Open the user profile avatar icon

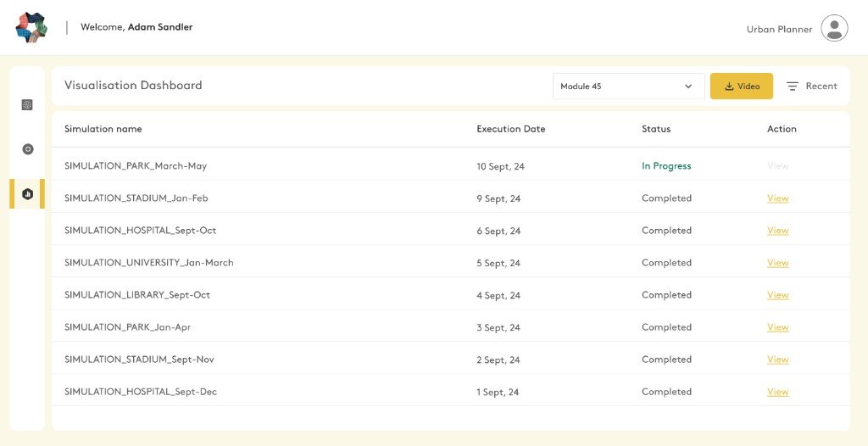834,28
